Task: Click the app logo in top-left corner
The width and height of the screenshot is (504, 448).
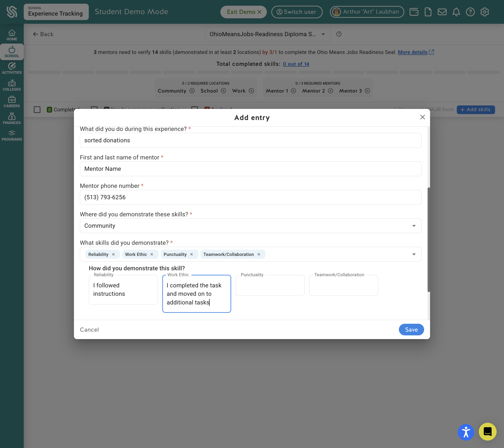Action: [12, 12]
